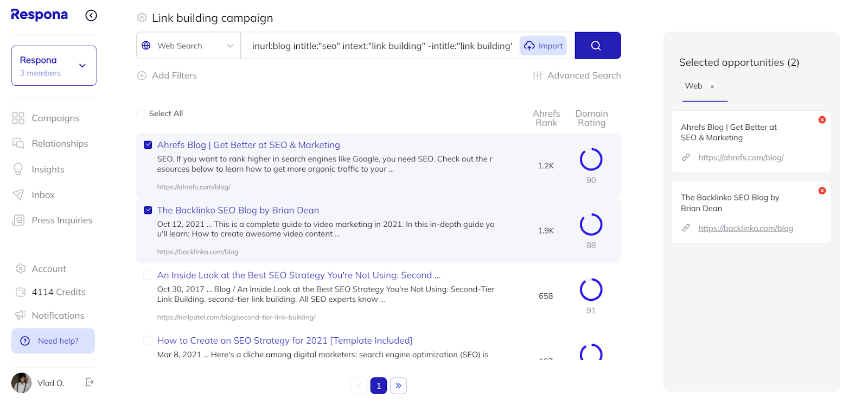This screenshot has height=404, width=868.
Task: Click the link icon beside backlinko.com/blog
Action: (x=686, y=228)
